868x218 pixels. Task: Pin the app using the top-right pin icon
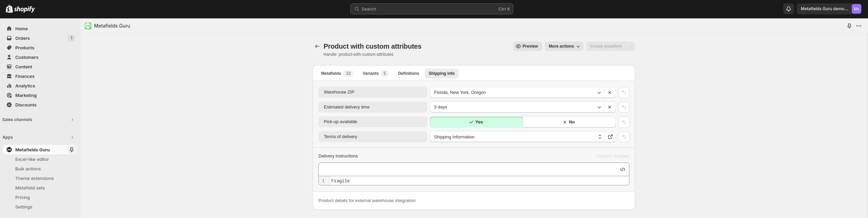point(849,26)
